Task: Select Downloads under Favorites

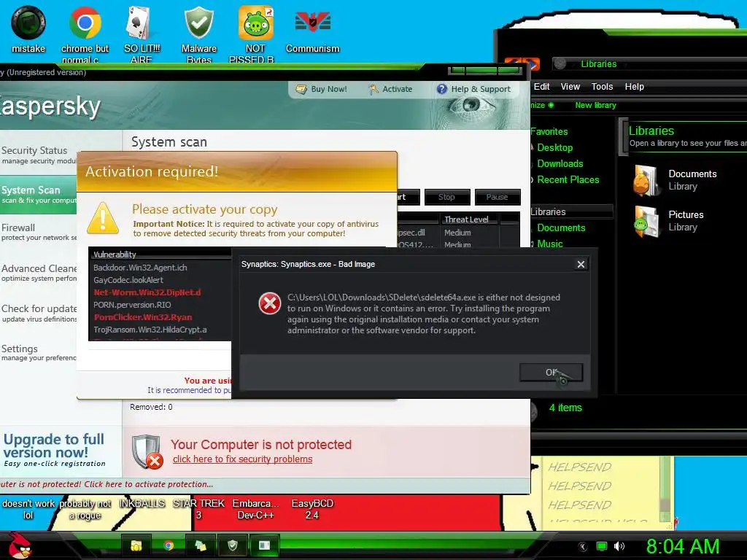Action: click(560, 164)
